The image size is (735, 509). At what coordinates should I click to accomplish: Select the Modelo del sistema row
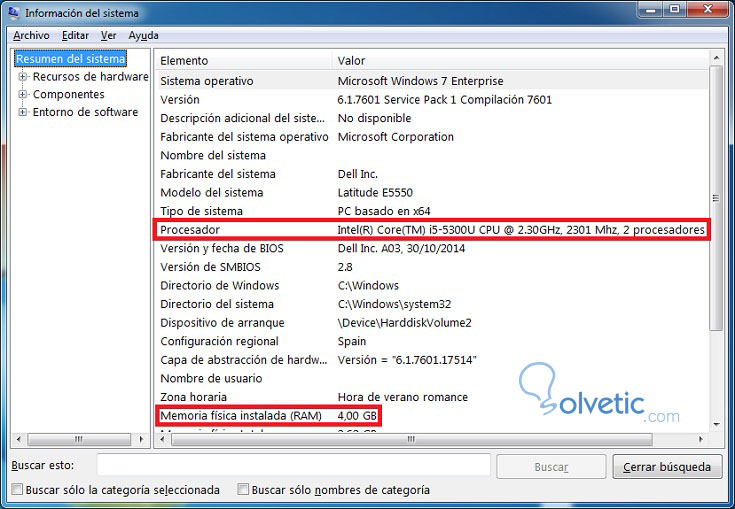(432, 193)
